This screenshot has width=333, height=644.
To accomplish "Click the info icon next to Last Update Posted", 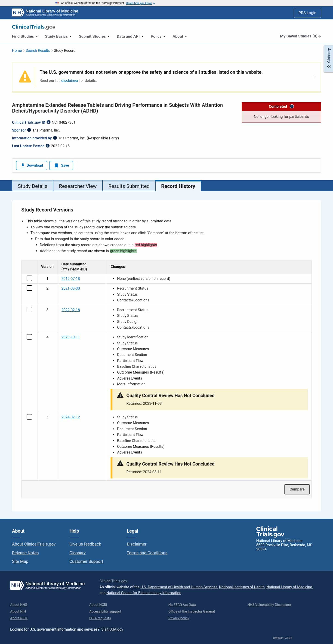I will [48, 146].
